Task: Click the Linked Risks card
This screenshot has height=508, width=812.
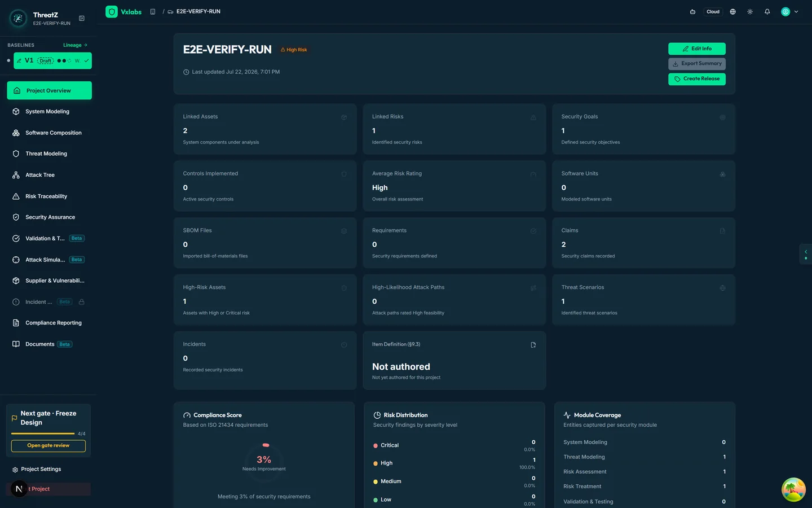Action: click(x=454, y=129)
